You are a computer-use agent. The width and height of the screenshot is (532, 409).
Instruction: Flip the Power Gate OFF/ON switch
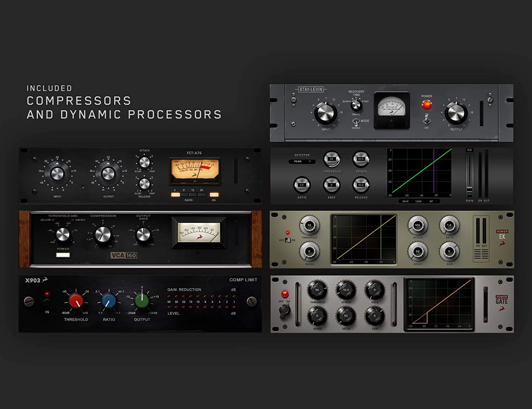pyautogui.click(x=284, y=310)
